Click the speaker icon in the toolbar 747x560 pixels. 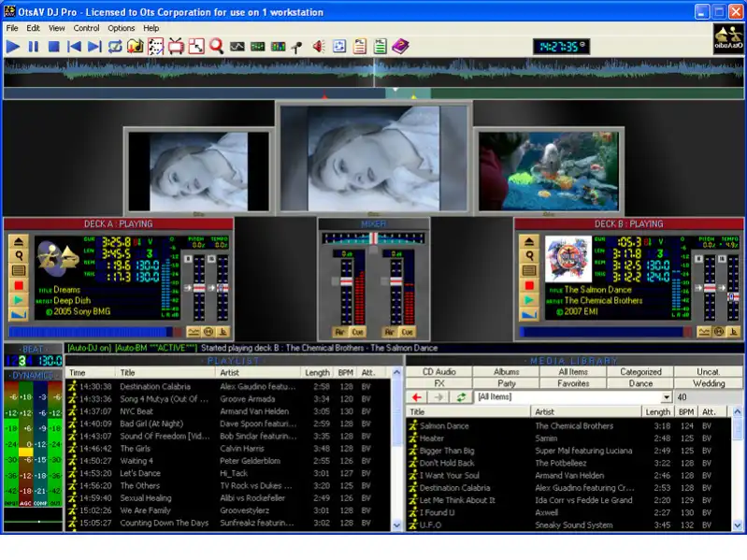pos(319,46)
